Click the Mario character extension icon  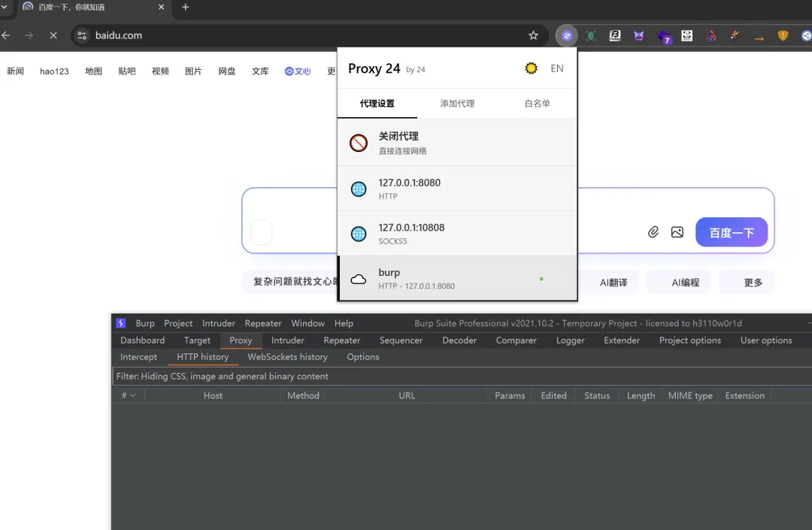(735, 36)
